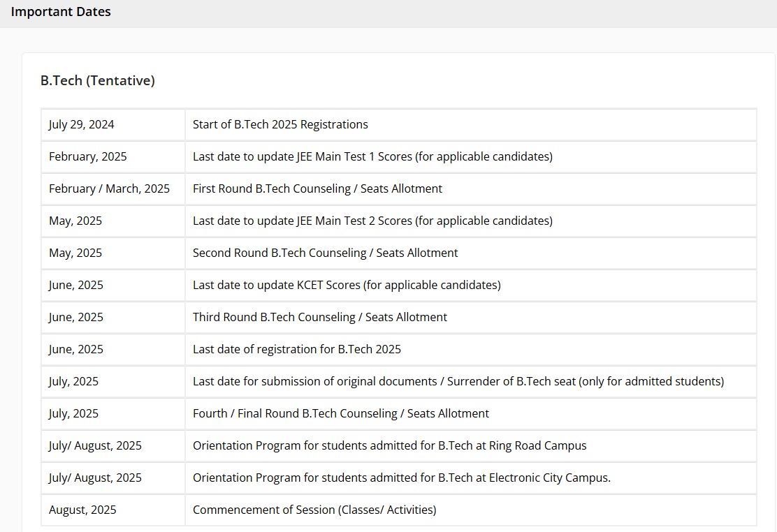Select the August, 2025 date cell
777x532 pixels.
click(x=82, y=510)
